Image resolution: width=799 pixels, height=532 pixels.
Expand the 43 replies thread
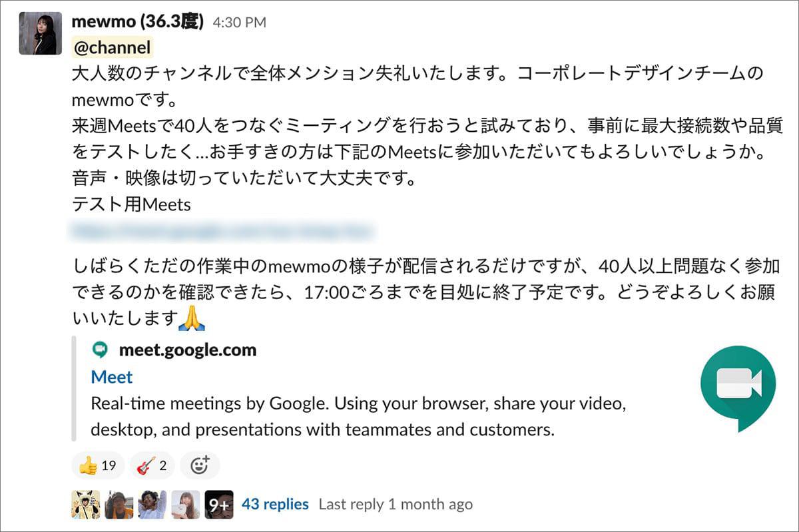[276, 504]
